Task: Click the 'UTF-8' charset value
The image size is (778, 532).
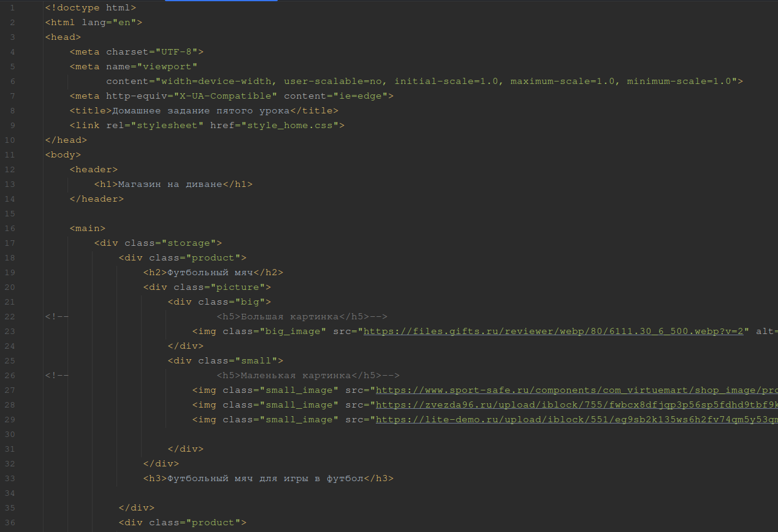Action: [176, 52]
